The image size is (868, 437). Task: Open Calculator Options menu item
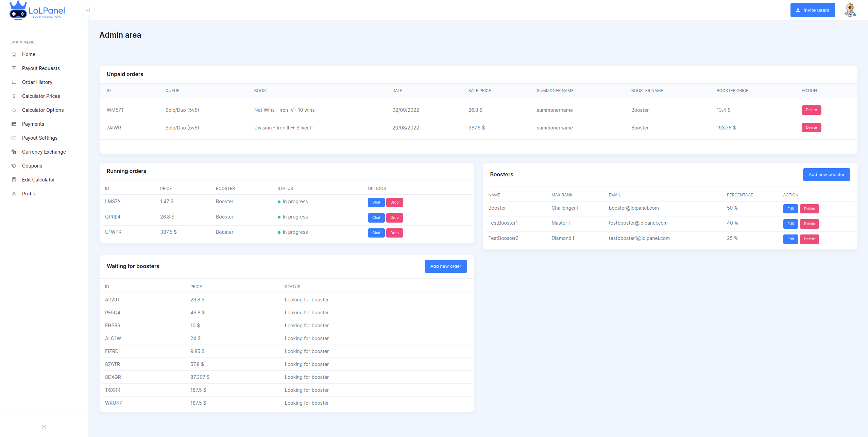[x=42, y=110]
